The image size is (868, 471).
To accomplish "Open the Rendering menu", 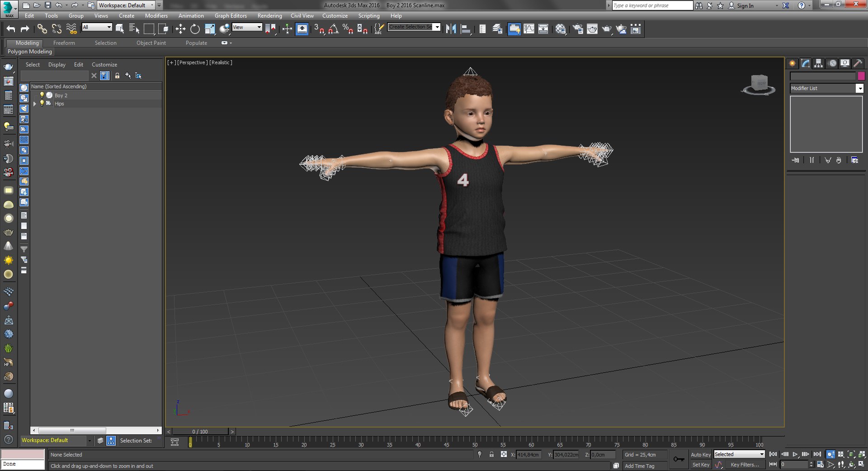I will [x=269, y=16].
